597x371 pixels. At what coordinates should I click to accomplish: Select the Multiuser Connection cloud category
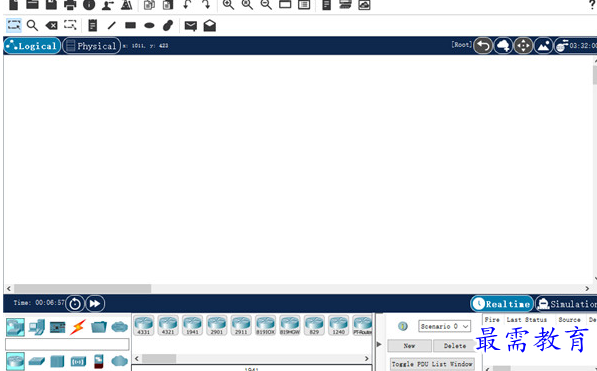click(x=120, y=327)
